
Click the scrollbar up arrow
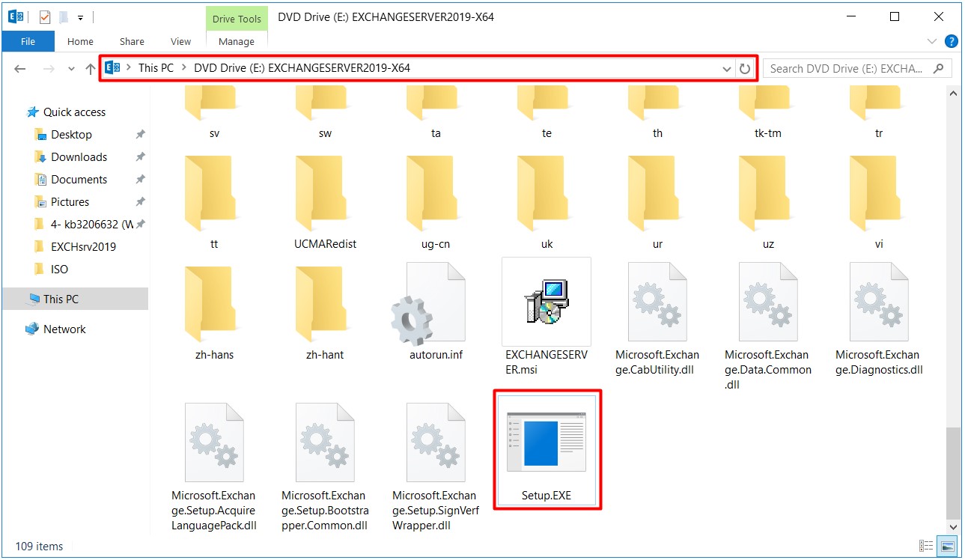click(953, 94)
